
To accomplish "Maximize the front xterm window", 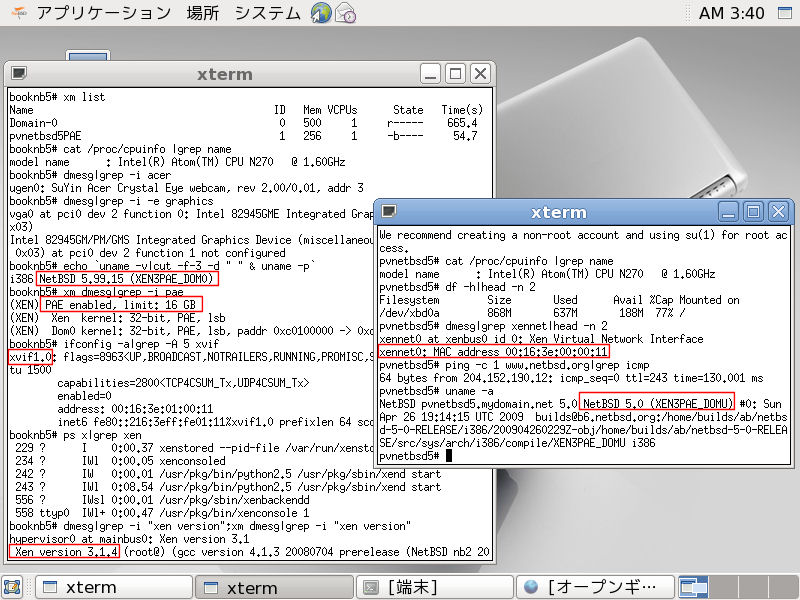I will [x=754, y=212].
